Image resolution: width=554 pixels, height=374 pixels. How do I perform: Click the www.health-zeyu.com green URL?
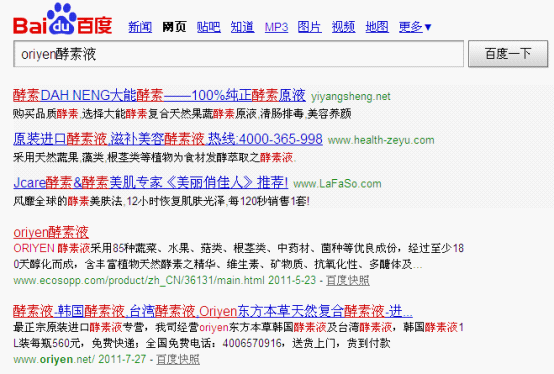tap(381, 140)
